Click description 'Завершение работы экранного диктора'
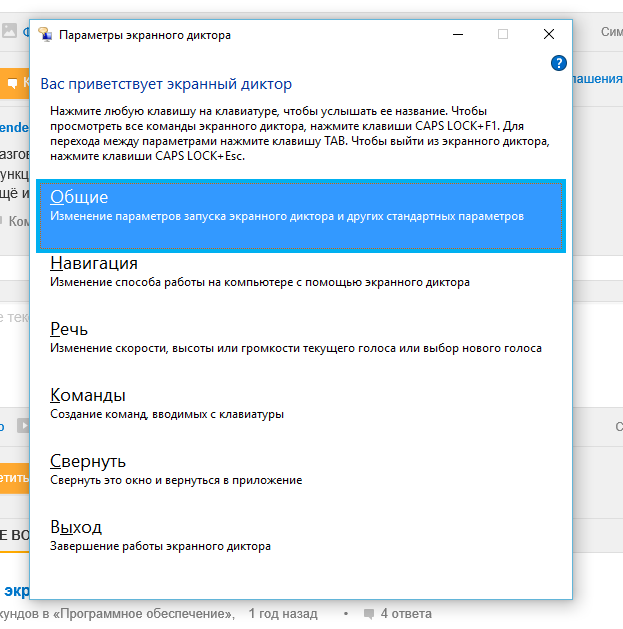The width and height of the screenshot is (623, 629). (x=160, y=546)
